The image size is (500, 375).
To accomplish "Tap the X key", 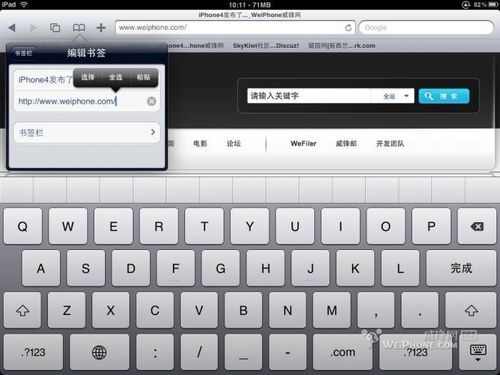I will click(111, 310).
